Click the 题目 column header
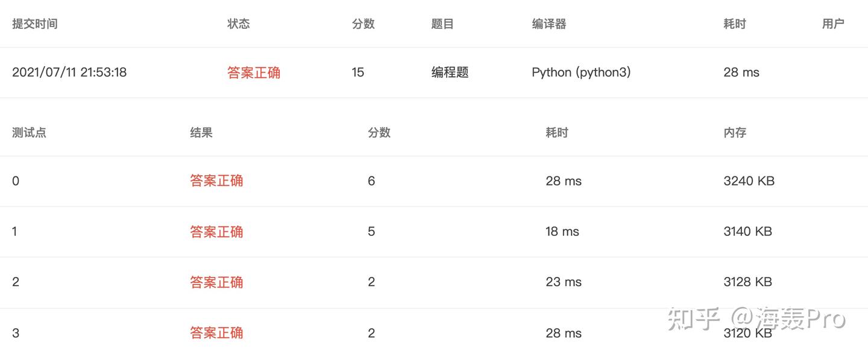 pyautogui.click(x=442, y=24)
